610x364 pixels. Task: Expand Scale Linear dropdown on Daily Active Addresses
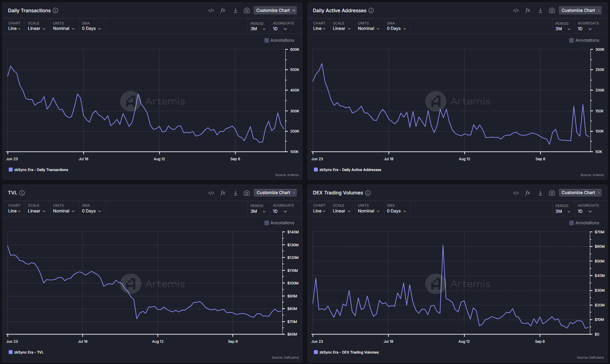341,28
